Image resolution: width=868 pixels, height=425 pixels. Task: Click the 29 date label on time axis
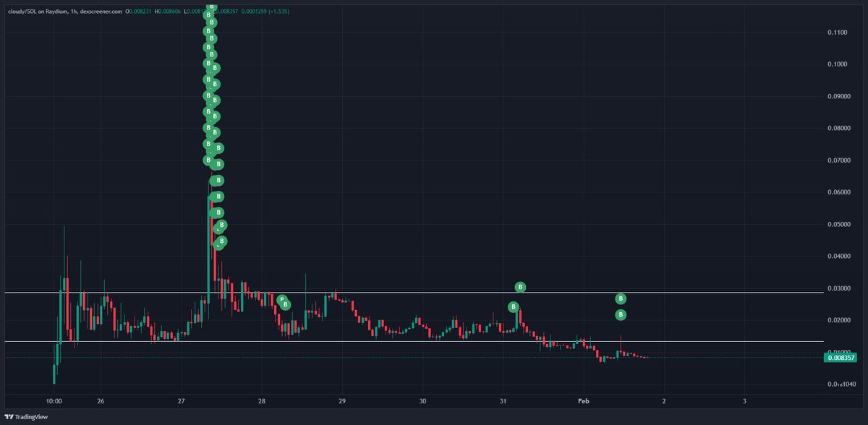342,400
